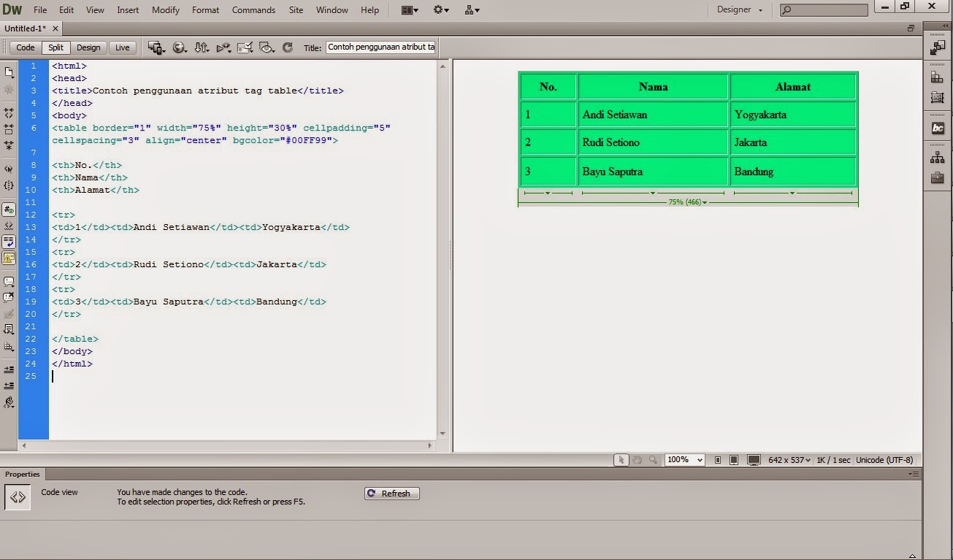Open the Modify menu
The image size is (953, 560).
(x=166, y=10)
